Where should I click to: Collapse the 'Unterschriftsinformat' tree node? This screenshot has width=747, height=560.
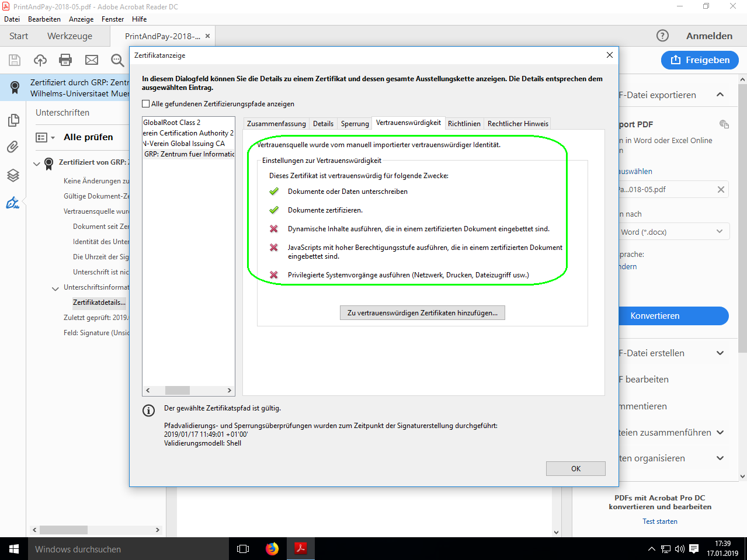click(x=55, y=288)
